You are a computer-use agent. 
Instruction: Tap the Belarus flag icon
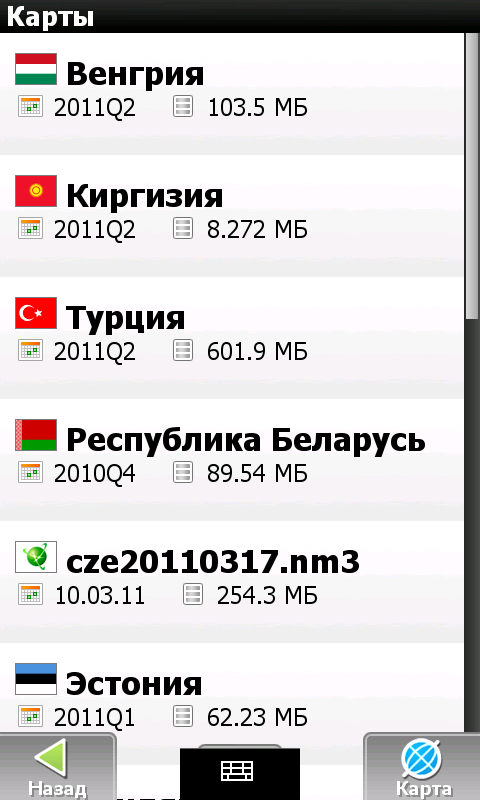pos(36,435)
